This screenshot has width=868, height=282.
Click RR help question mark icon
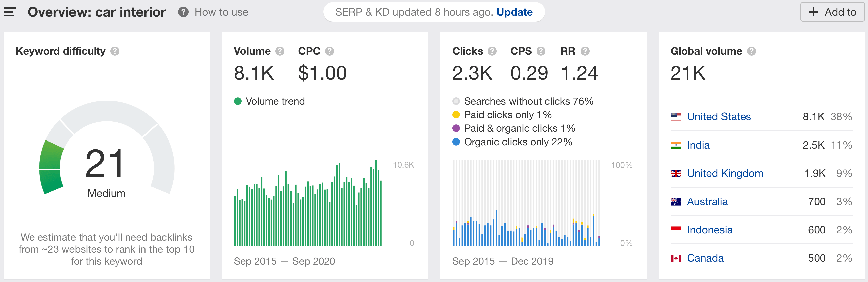point(585,51)
